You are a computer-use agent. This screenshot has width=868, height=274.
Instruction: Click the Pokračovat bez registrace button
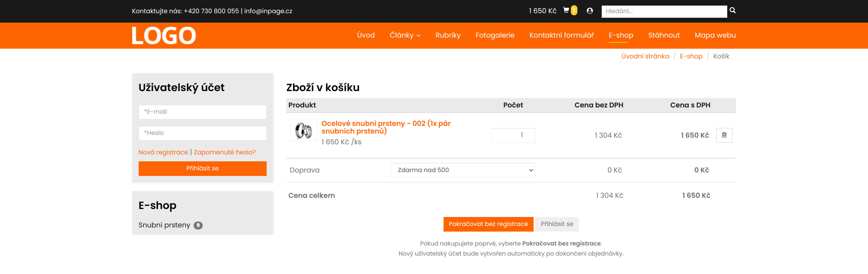[x=488, y=224]
